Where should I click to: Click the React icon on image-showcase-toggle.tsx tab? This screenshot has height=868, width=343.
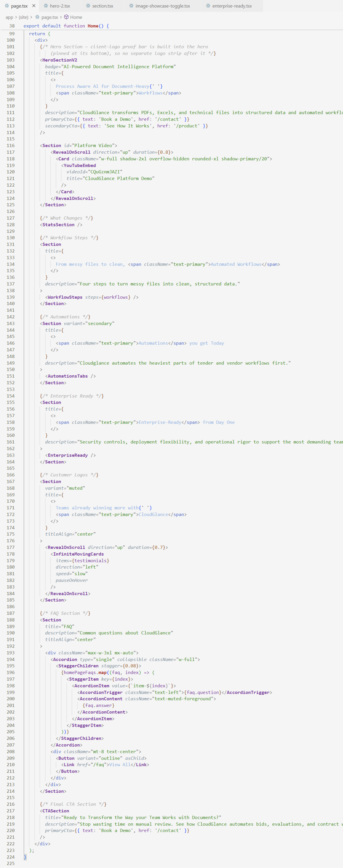click(131, 6)
